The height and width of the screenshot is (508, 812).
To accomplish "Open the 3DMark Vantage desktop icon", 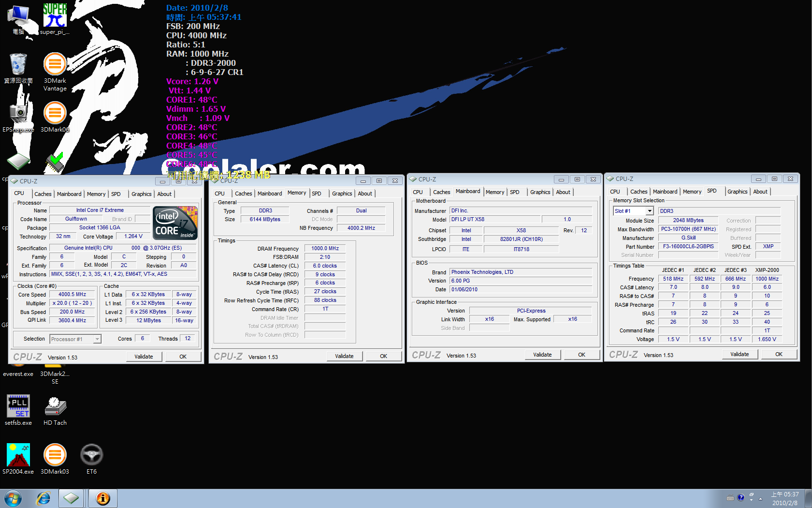I will (x=55, y=72).
